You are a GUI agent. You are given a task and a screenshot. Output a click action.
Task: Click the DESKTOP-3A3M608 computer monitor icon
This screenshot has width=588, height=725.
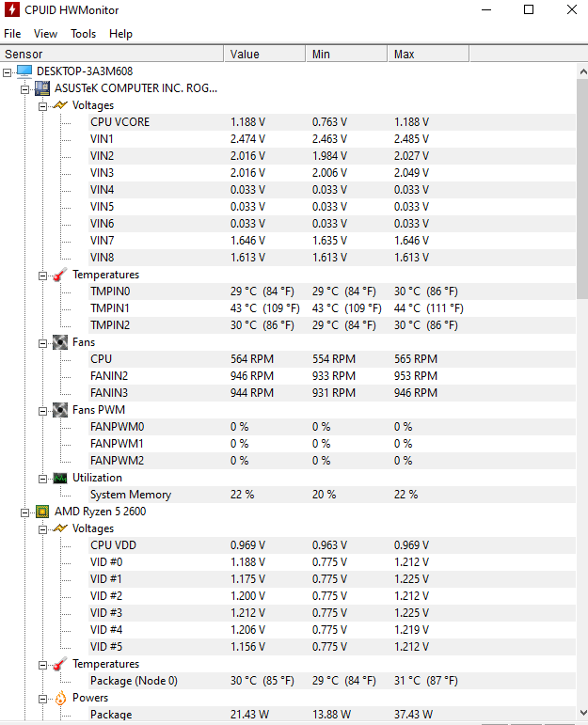(24, 71)
